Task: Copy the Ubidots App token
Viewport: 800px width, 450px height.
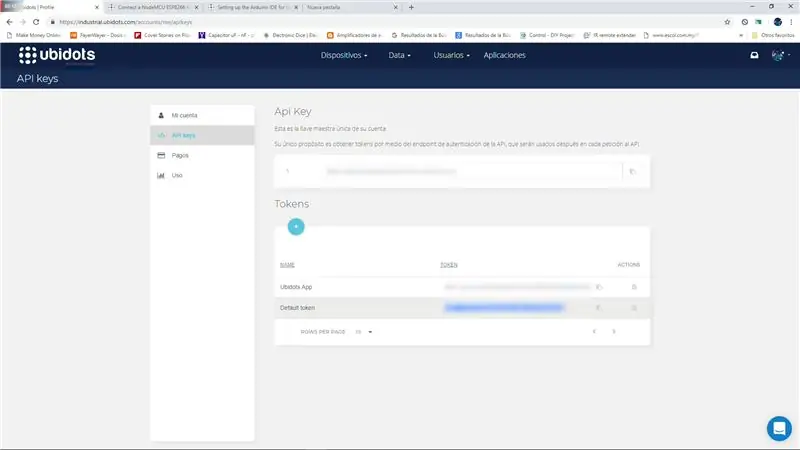Action: click(x=599, y=287)
